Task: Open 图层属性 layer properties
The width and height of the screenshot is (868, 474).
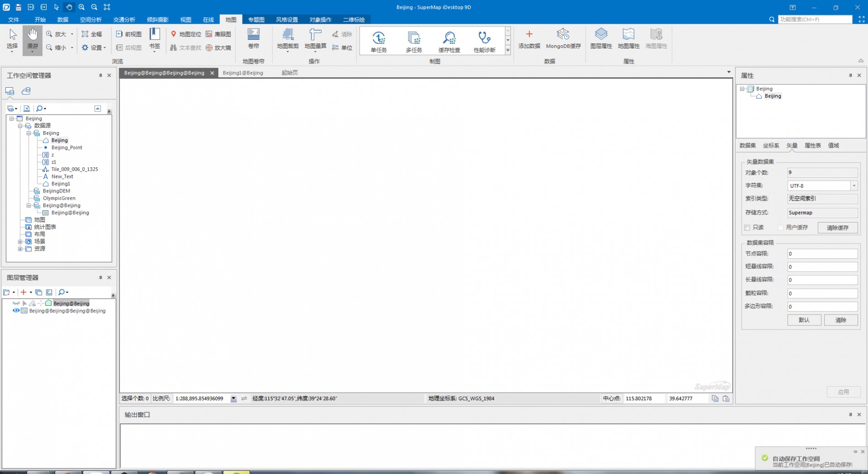Action: pos(601,39)
